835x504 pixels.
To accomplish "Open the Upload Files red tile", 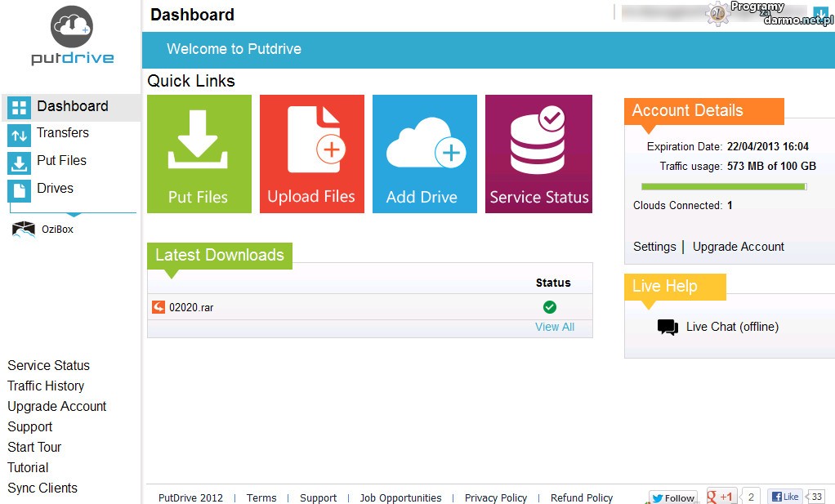I will coord(311,154).
